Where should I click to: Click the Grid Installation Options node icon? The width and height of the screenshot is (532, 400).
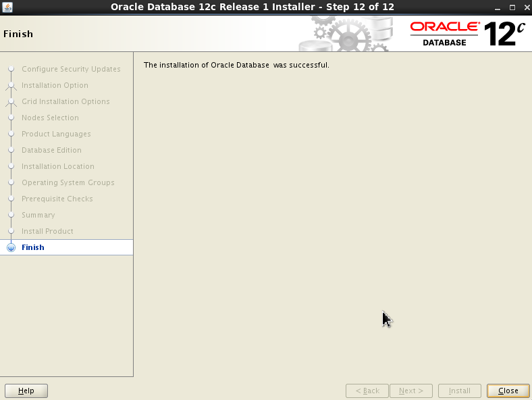tap(11, 102)
